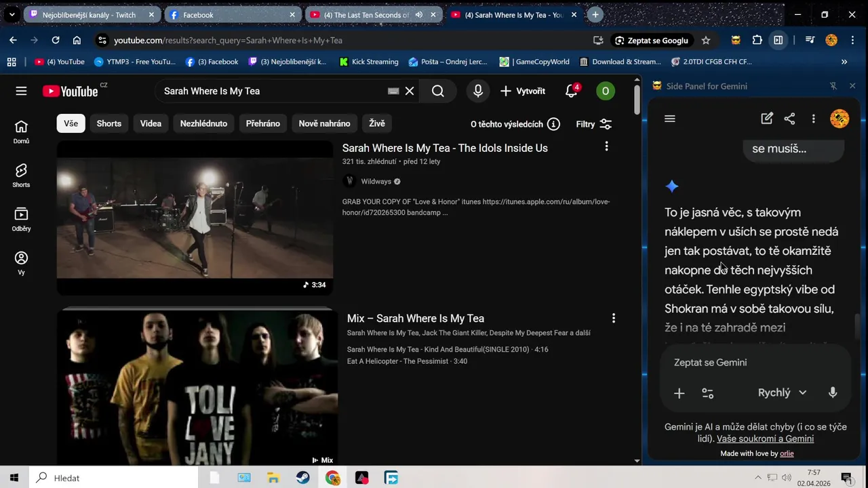This screenshot has width=868, height=488.
Task: Show more bookmarks with the chevron
Action: click(844, 62)
